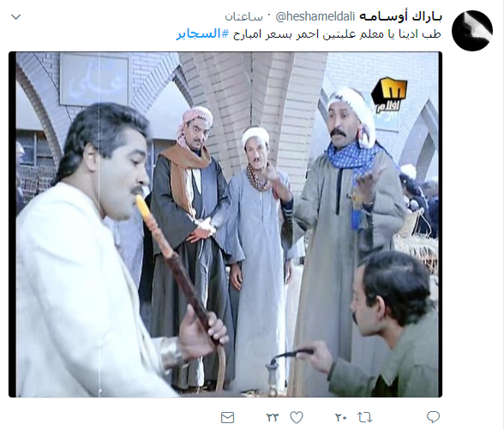Open the embedded movie still image
The image size is (504, 430).
(225, 224)
